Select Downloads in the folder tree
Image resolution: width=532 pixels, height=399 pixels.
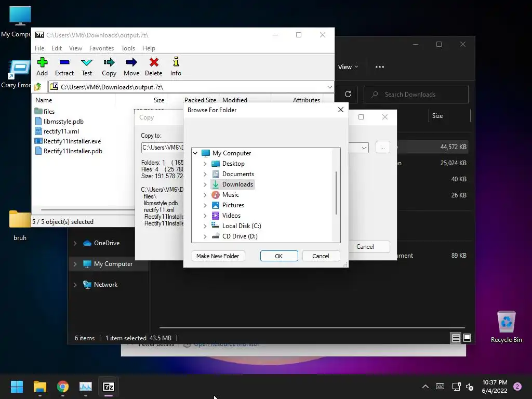point(232,184)
